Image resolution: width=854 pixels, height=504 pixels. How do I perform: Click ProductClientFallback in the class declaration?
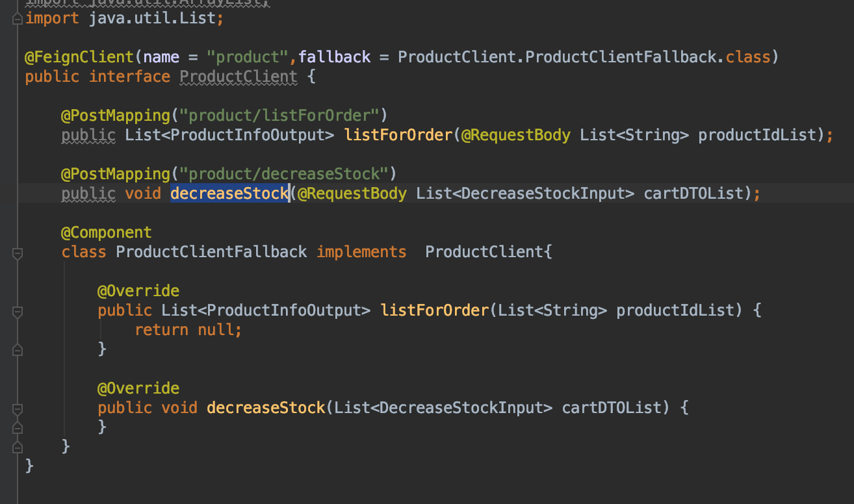click(x=211, y=252)
